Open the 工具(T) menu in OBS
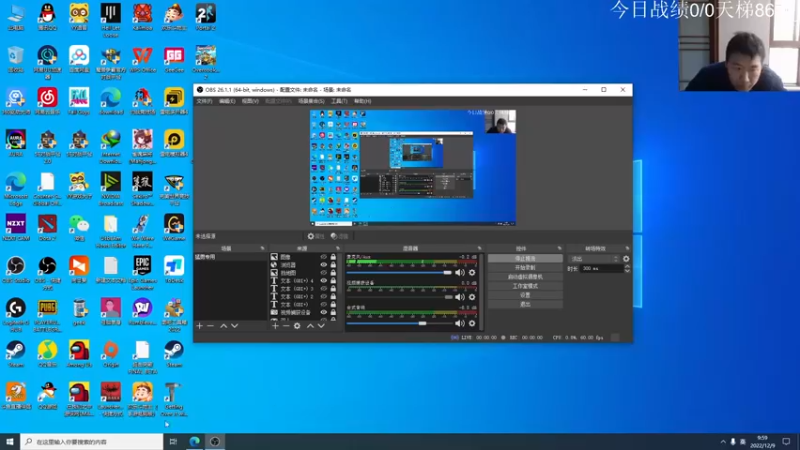800x450 pixels. pyautogui.click(x=339, y=101)
